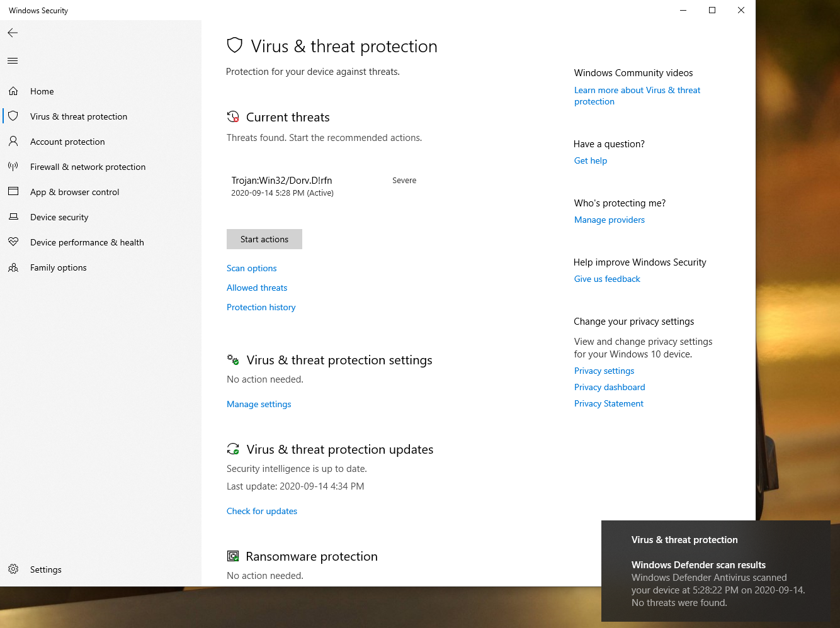The height and width of the screenshot is (628, 840).
Task: View Protection history link
Action: click(x=261, y=307)
